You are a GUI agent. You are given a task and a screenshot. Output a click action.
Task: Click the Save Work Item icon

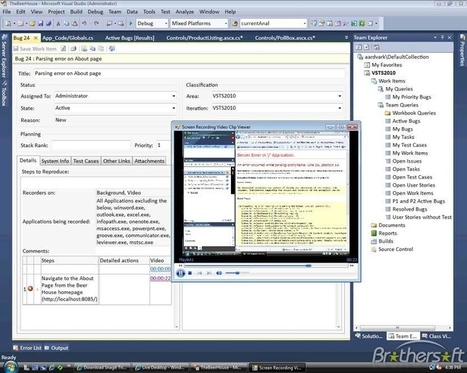(x=16, y=49)
